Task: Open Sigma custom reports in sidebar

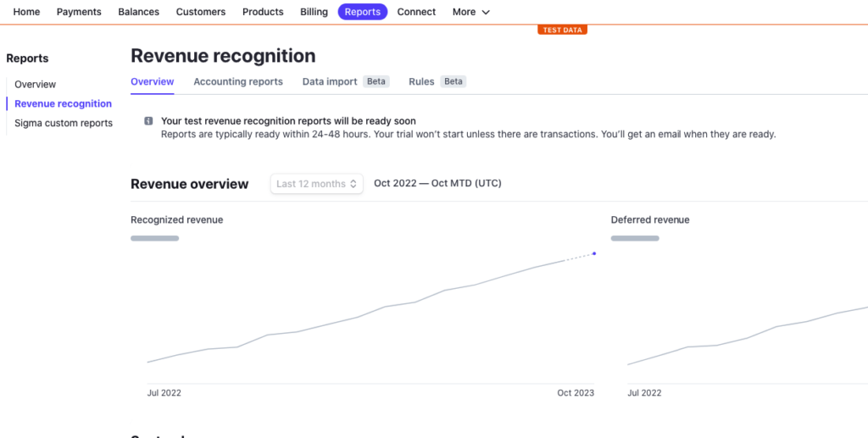Action: (x=64, y=123)
